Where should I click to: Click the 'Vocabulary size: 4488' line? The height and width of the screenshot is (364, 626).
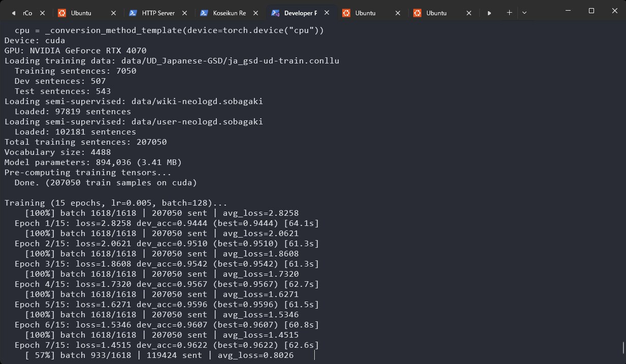[57, 152]
